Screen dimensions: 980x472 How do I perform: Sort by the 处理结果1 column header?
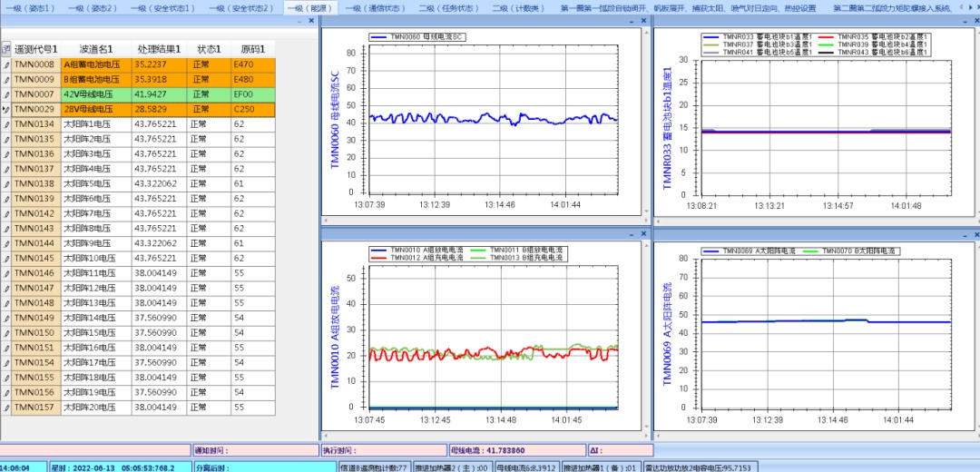point(159,49)
